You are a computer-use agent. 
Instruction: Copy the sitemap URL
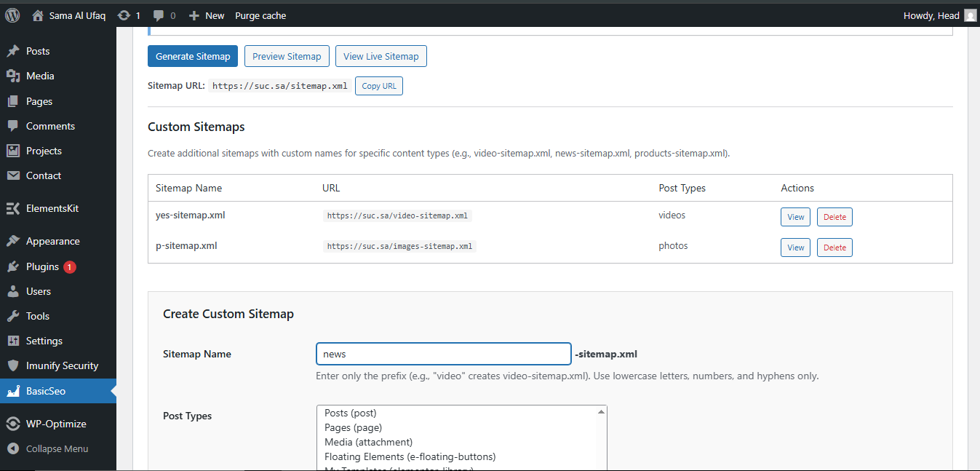pos(378,85)
